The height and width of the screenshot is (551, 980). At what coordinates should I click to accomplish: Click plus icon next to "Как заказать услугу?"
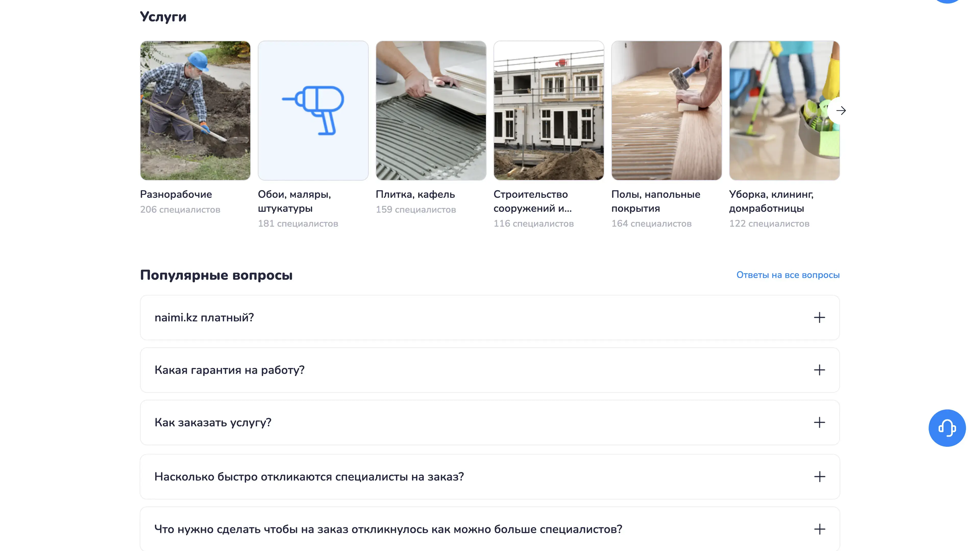point(819,422)
